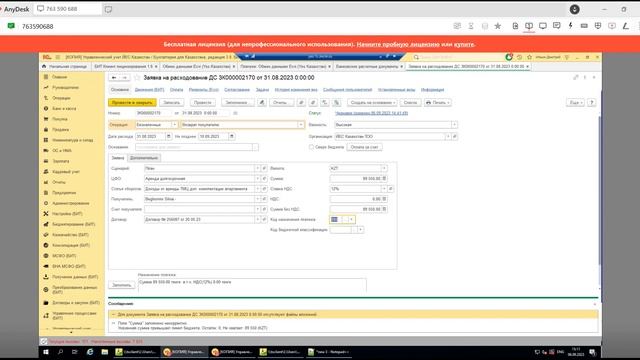Viewport: 640px width, 360px height.
Task: Expand the Ставка НДС dropdown
Action: click(x=384, y=189)
